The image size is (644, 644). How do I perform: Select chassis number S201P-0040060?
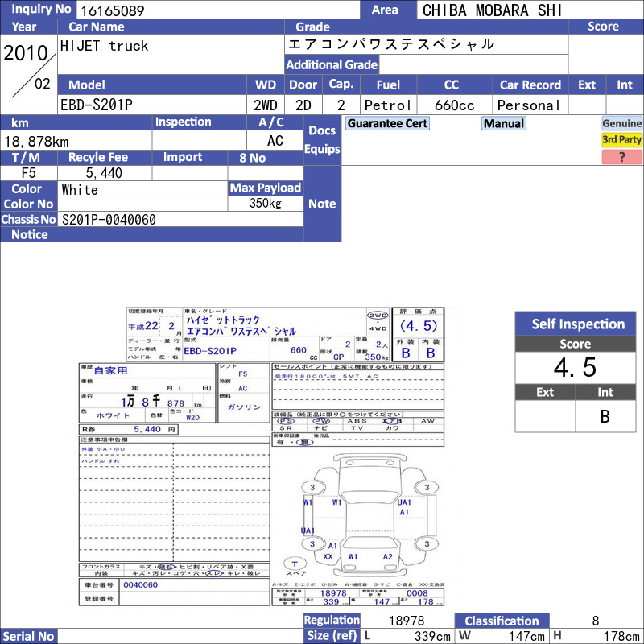(x=109, y=219)
